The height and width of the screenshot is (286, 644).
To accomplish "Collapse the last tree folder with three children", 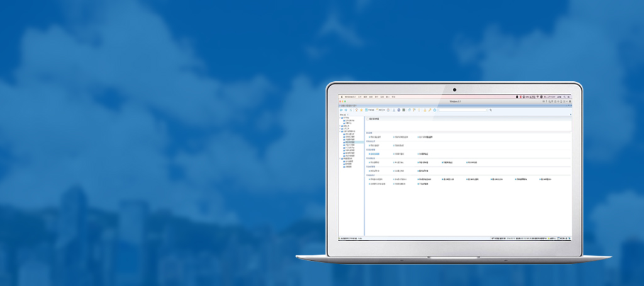I will pos(340,159).
